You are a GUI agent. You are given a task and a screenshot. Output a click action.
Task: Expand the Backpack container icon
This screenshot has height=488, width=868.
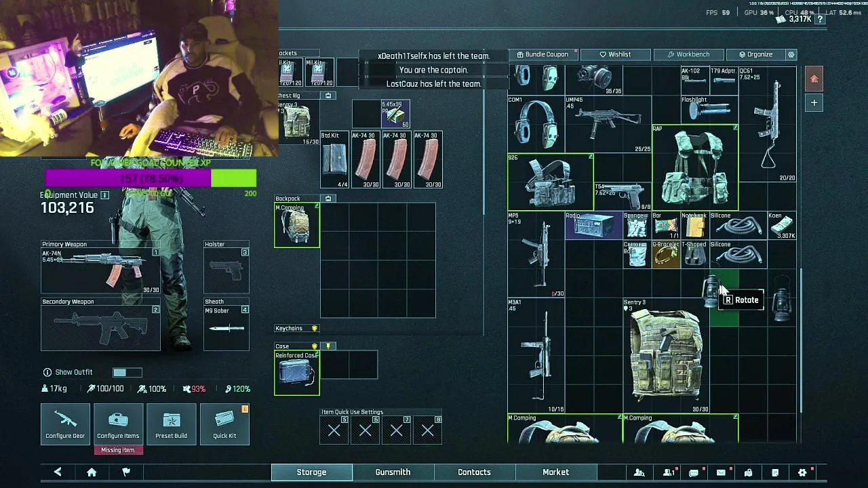[x=328, y=199]
